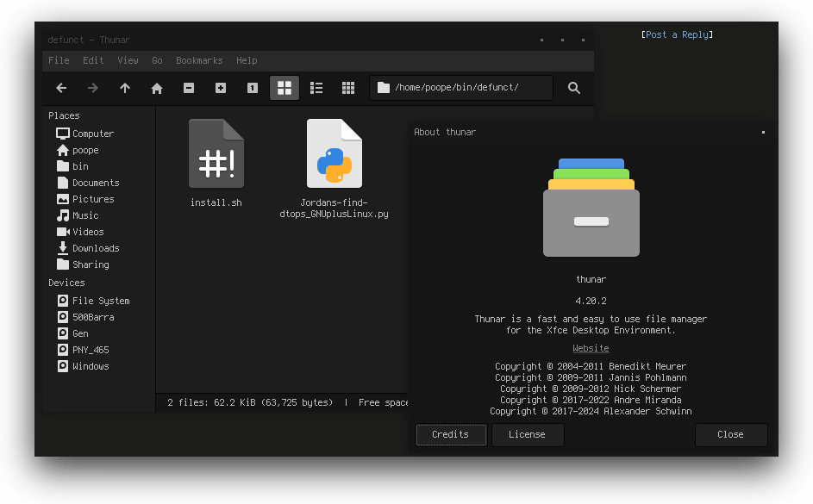The width and height of the screenshot is (813, 504).
Task: Click the Post a Reply link
Action: (677, 34)
